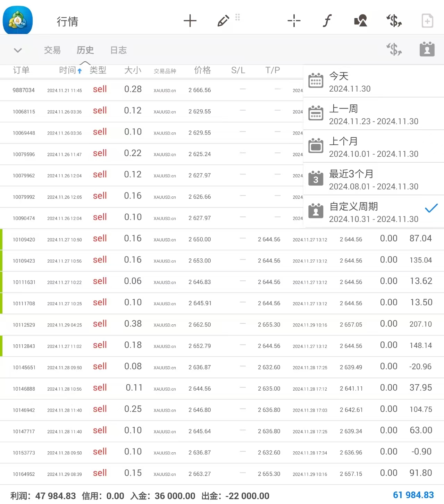Open the indicators function icon
Screen dimensions: 444x504
(x=327, y=21)
